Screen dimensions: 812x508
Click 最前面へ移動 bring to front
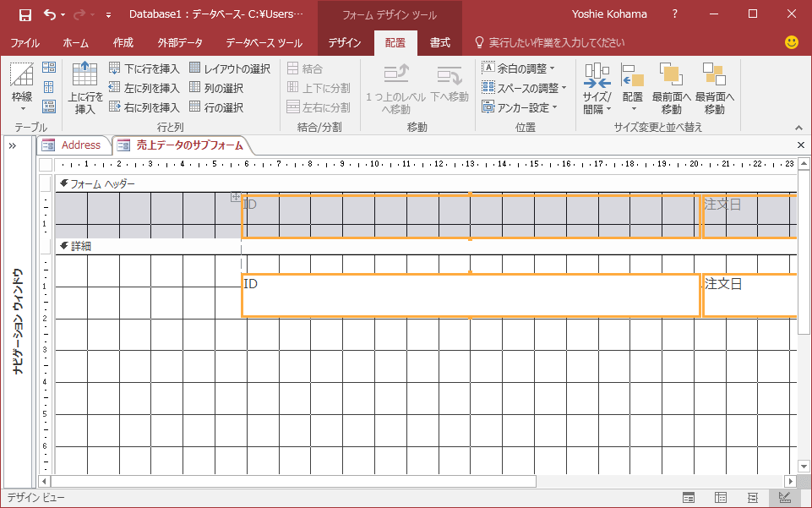(x=671, y=89)
